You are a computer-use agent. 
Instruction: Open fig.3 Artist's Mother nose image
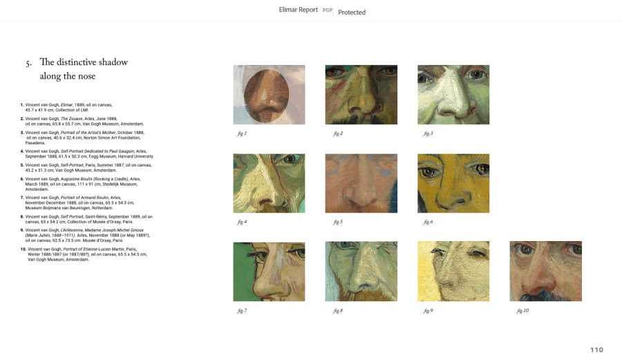tap(453, 95)
